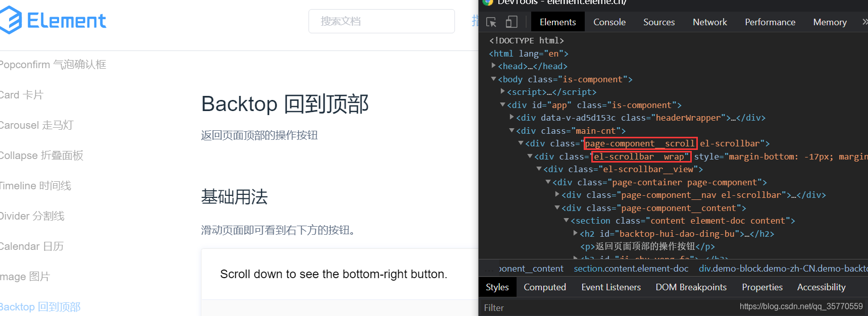Open Collapse 折叠面板 sidebar link
The image size is (868, 316).
[41, 155]
